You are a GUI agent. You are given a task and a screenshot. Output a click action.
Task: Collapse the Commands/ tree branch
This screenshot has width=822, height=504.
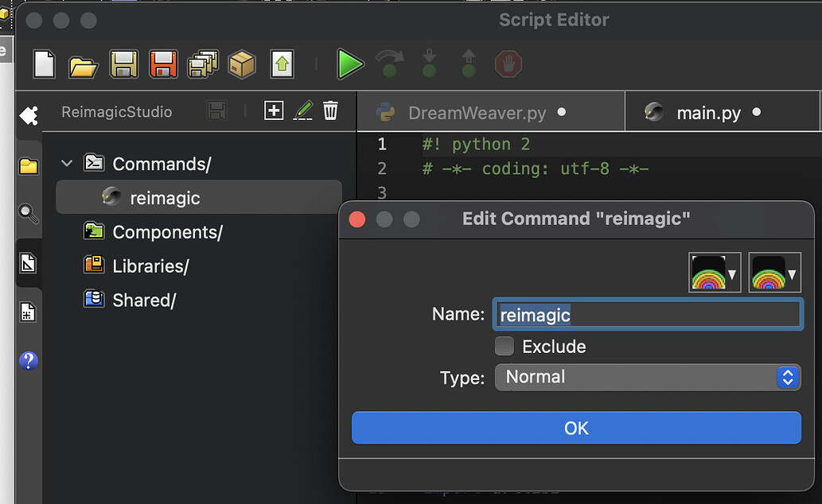[x=67, y=164]
